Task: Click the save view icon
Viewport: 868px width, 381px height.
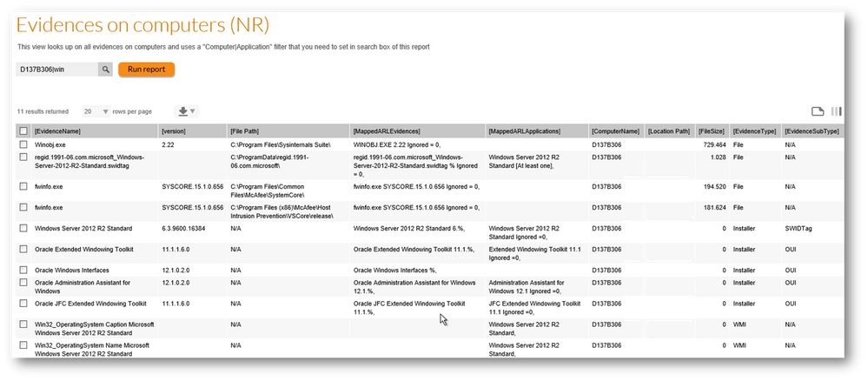Action: [x=818, y=111]
